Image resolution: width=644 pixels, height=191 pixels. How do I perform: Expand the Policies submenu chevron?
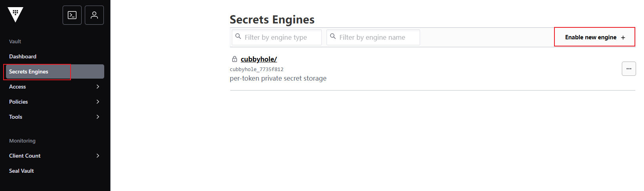pyautogui.click(x=98, y=102)
